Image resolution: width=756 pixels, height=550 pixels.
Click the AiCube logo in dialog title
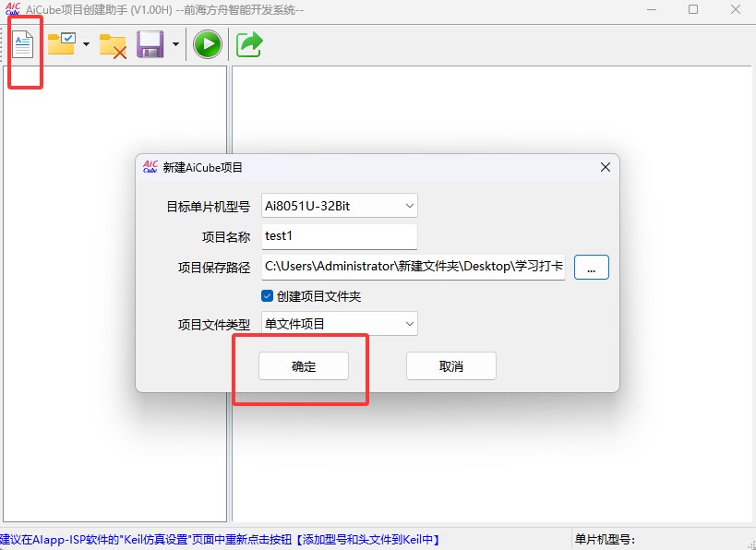150,167
